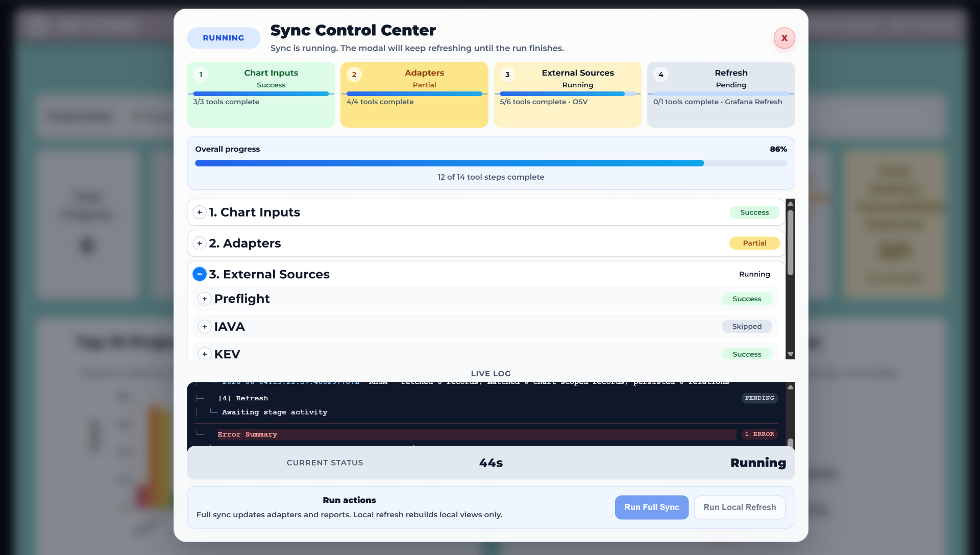Viewport: 980px width, 555px height.
Task: Click the RUNNING status badge
Action: (x=224, y=38)
